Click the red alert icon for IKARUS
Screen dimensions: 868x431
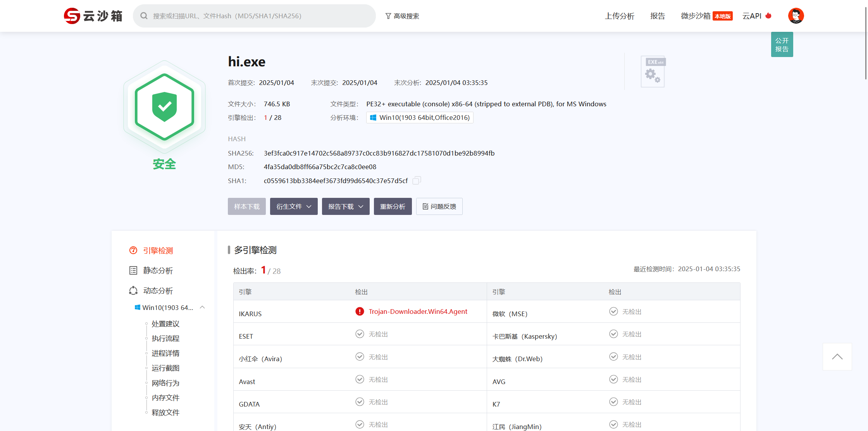360,312
